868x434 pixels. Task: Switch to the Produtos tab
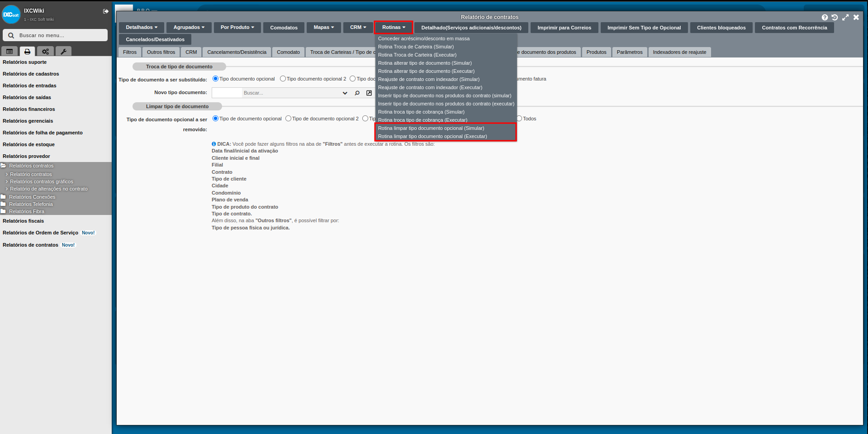(x=596, y=52)
